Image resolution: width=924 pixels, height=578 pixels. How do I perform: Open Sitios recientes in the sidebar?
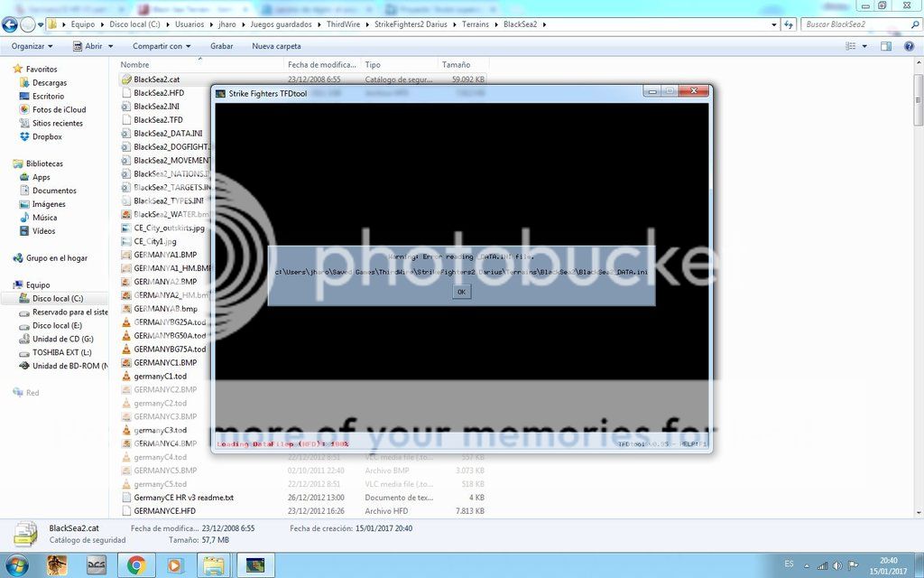click(57, 123)
